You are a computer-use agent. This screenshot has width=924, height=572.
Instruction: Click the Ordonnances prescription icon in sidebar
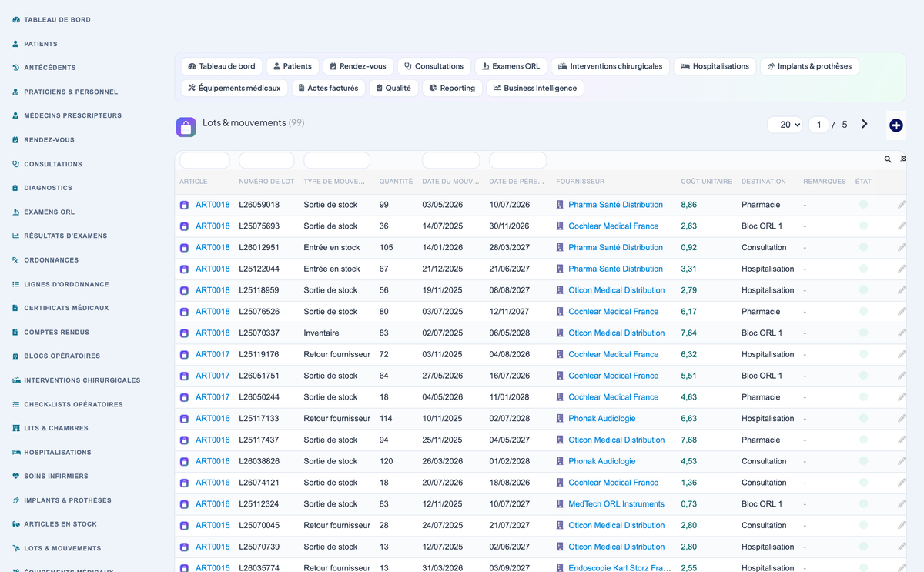click(x=16, y=260)
